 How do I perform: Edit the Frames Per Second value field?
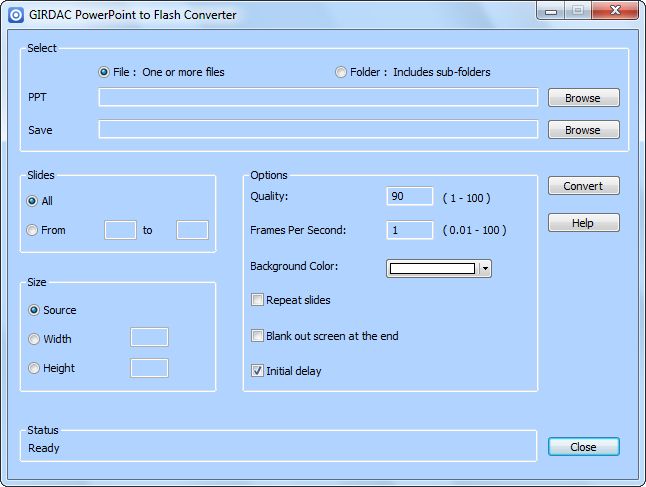410,230
